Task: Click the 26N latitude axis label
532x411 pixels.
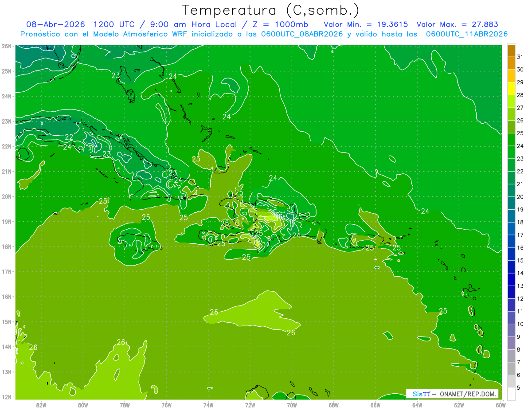Action: point(7,46)
